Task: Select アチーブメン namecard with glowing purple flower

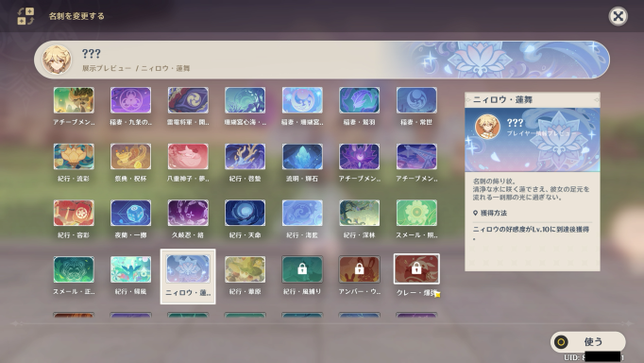Action: (359, 157)
